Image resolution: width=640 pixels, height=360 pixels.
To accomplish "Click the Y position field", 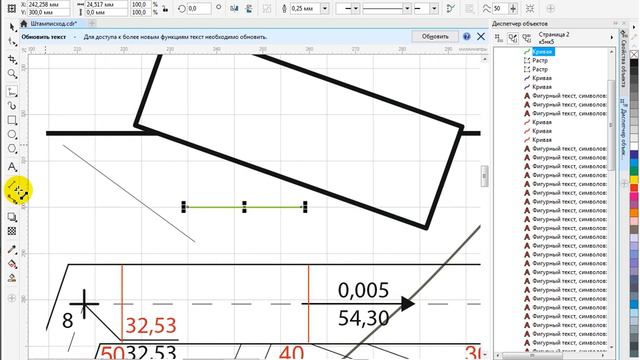I will [49, 12].
